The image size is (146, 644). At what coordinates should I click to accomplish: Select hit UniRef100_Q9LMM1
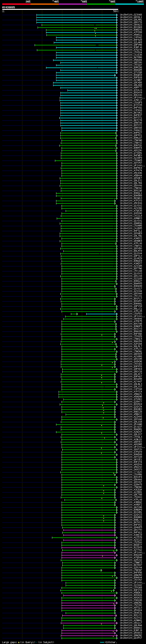click(x=131, y=20)
